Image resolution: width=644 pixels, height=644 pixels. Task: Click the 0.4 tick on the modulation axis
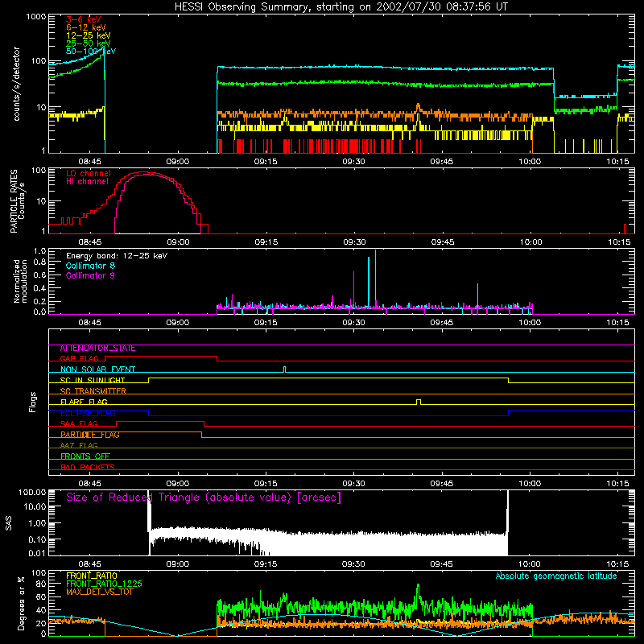click(x=39, y=288)
